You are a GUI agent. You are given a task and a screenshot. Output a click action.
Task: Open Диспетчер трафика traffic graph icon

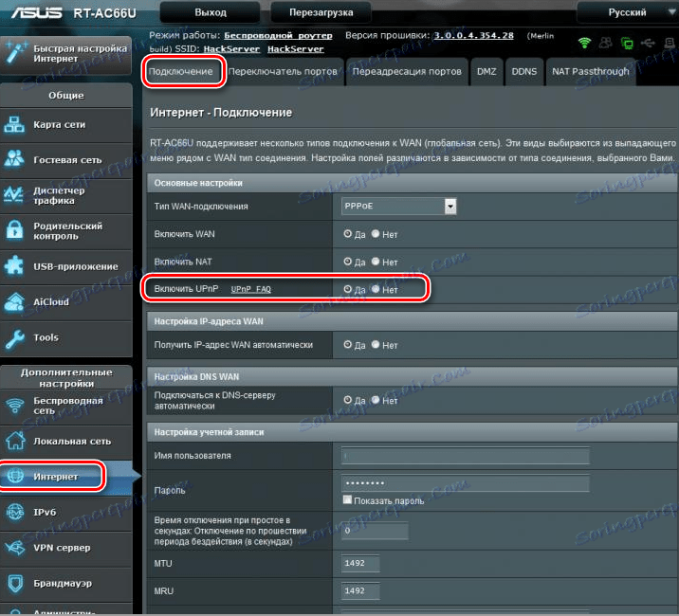14,195
